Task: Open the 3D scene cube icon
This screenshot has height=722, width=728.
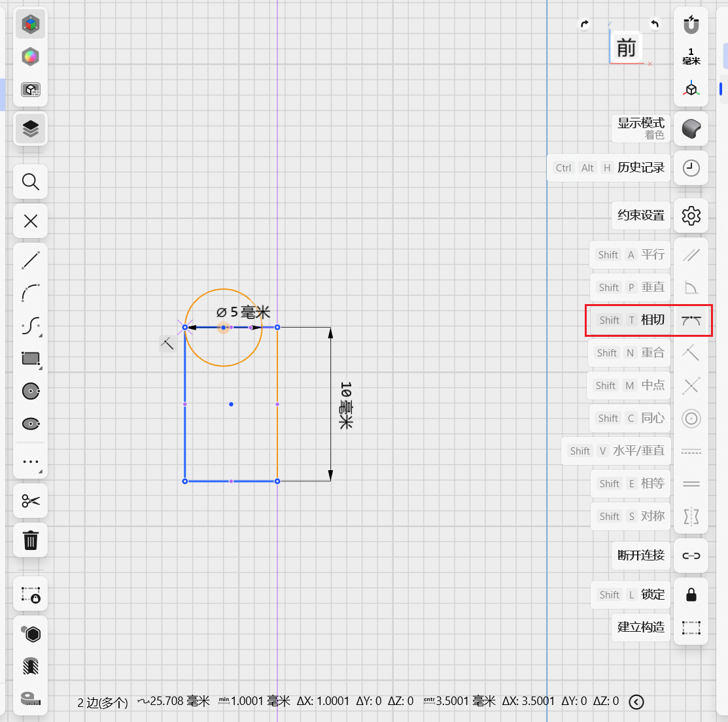Action: pyautogui.click(x=31, y=24)
